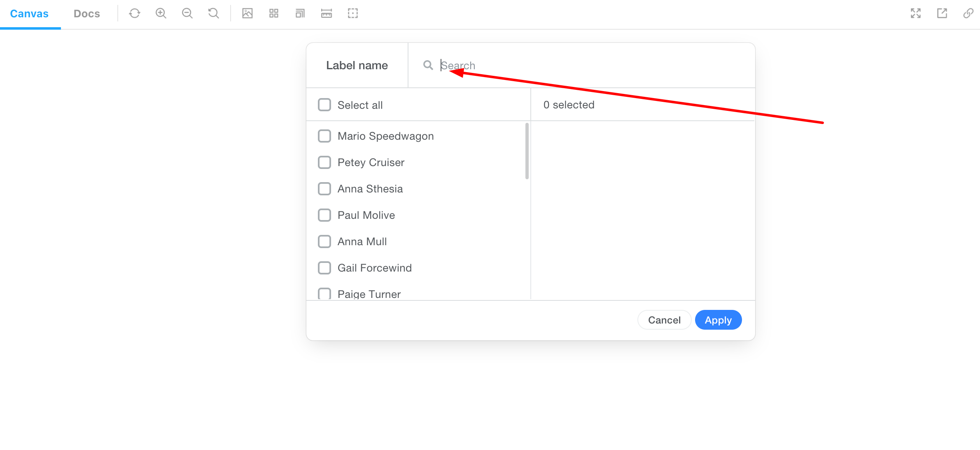Click the copy link icon
Screen dimensions: 980x450
point(968,13)
